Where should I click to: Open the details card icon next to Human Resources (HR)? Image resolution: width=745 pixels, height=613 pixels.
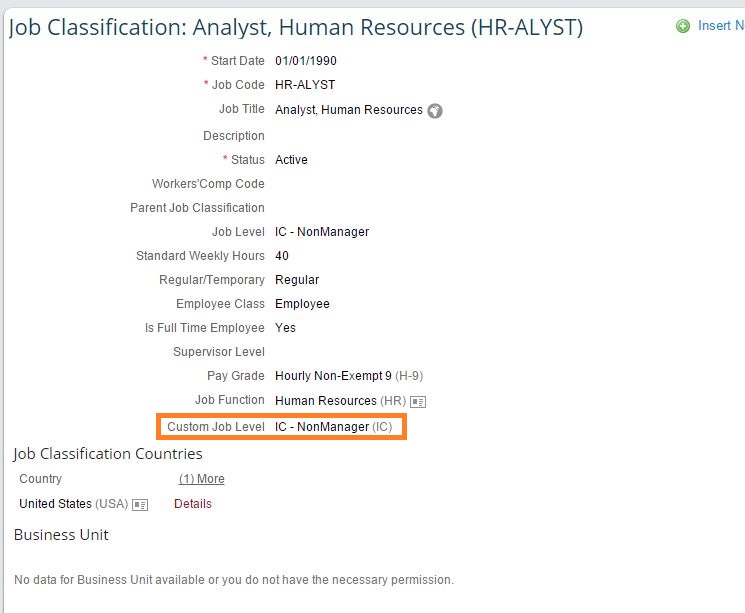(418, 402)
